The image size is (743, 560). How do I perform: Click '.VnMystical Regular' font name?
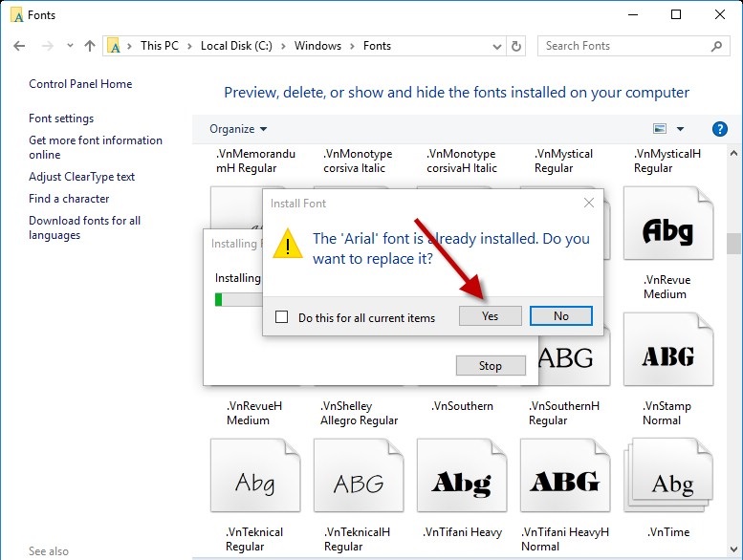point(563,161)
